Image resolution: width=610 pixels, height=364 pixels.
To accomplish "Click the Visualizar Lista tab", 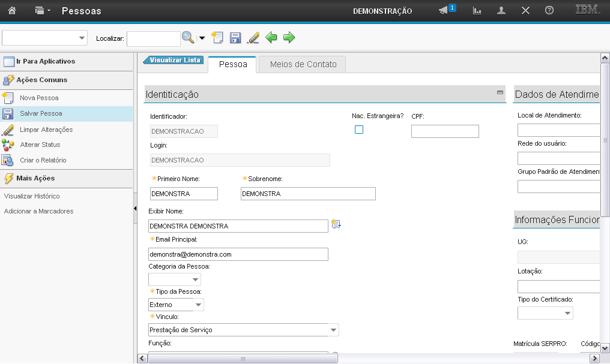I will tap(174, 60).
